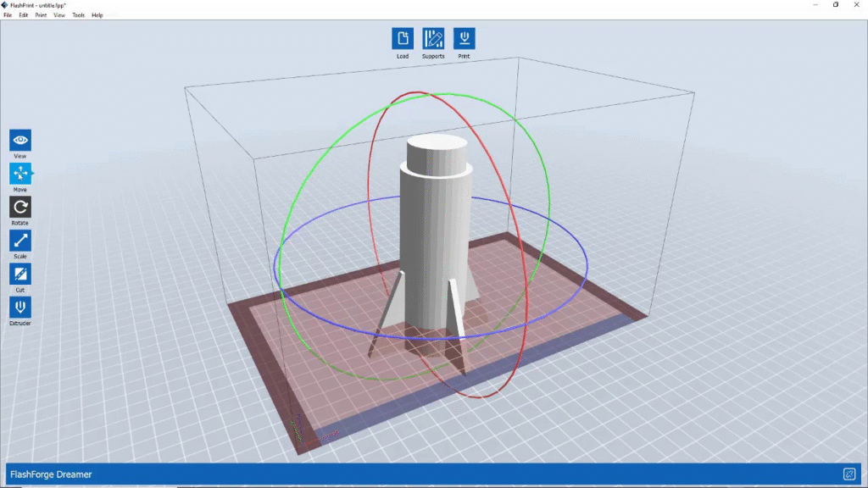The height and width of the screenshot is (488, 868).
Task: Open the Print menu in menu bar
Action: 41,15
